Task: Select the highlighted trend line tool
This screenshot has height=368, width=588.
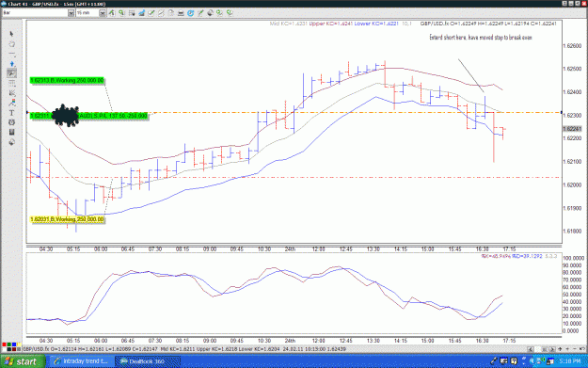Action: [11, 73]
